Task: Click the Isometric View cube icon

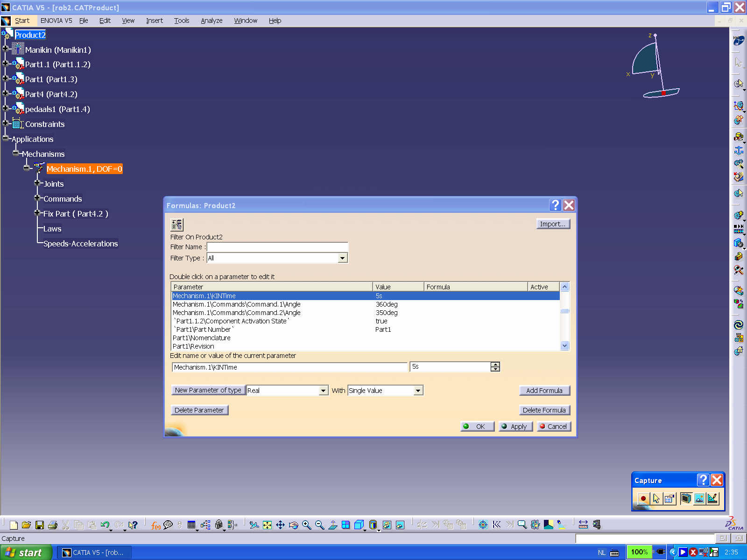Action: [x=359, y=525]
